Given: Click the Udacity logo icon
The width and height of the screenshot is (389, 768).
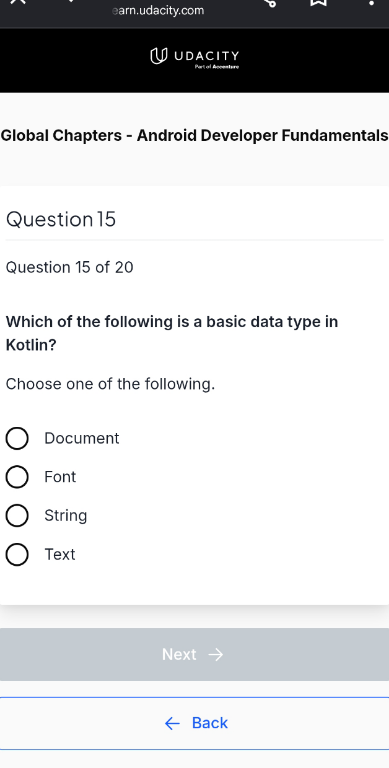Looking at the screenshot, I should [x=156, y=56].
